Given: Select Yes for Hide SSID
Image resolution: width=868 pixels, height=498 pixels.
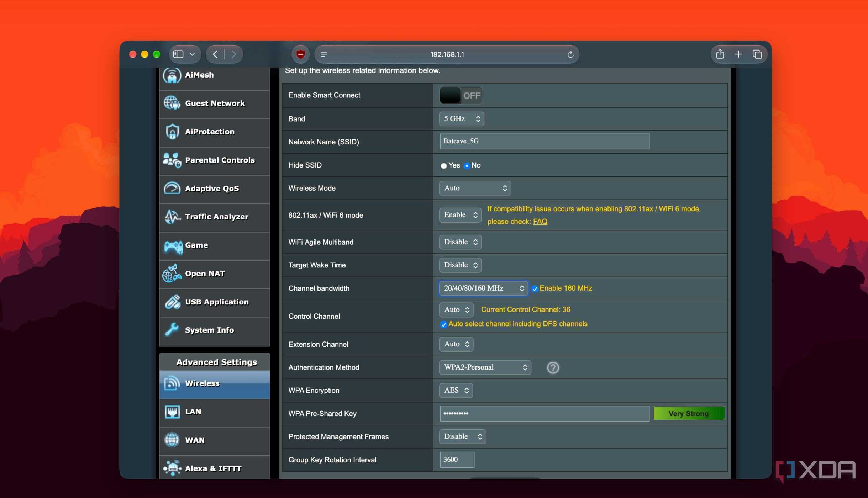Looking at the screenshot, I should [443, 166].
